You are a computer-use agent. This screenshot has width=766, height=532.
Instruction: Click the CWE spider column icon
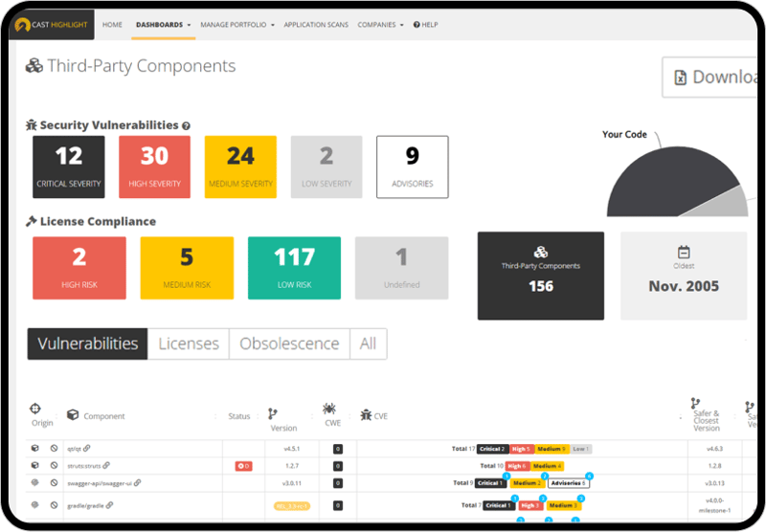click(329, 409)
